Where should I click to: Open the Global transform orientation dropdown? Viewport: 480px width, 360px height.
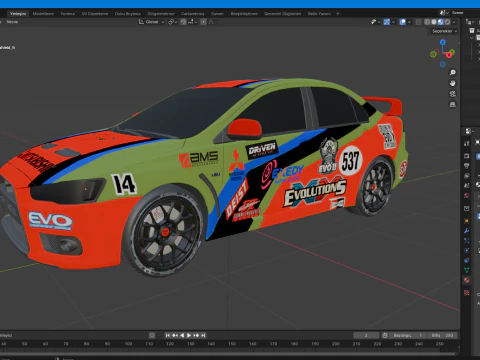152,22
